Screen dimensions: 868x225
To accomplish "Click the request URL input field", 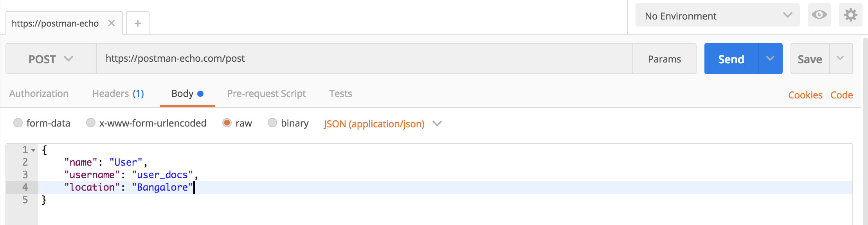I will pos(365,59).
